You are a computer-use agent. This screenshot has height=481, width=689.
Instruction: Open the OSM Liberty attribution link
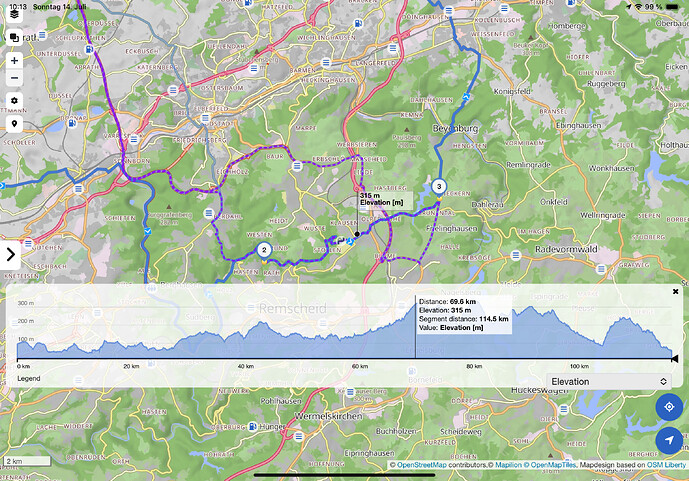666,465
